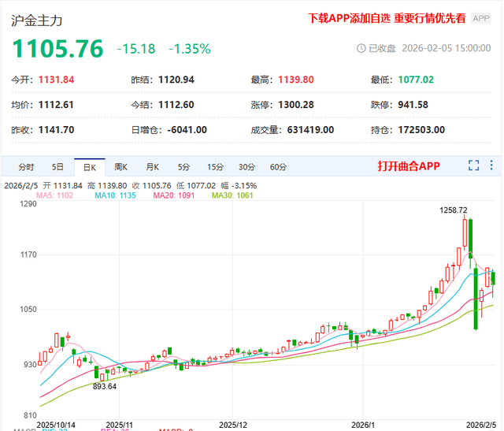Switch to the 5分 interval tab
The height and width of the screenshot is (431, 504).
coord(183,166)
